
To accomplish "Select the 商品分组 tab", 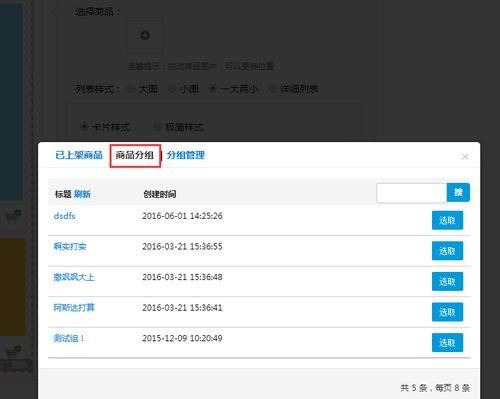I will (x=135, y=155).
